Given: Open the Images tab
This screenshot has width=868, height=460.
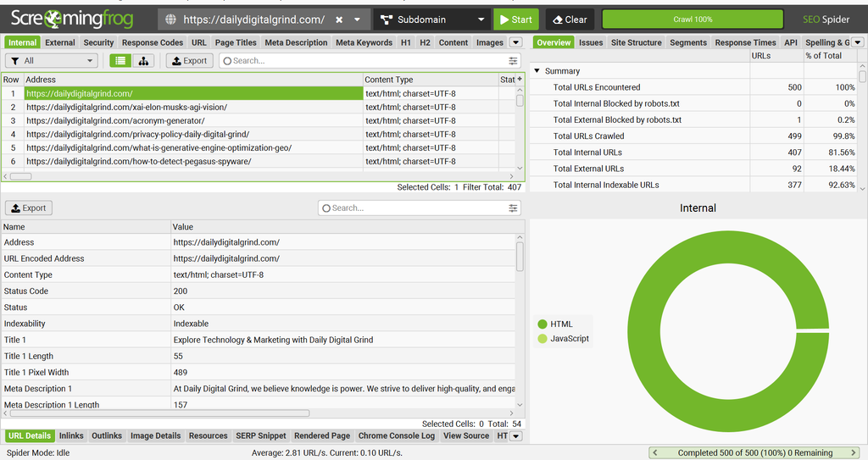Looking at the screenshot, I should click(490, 42).
